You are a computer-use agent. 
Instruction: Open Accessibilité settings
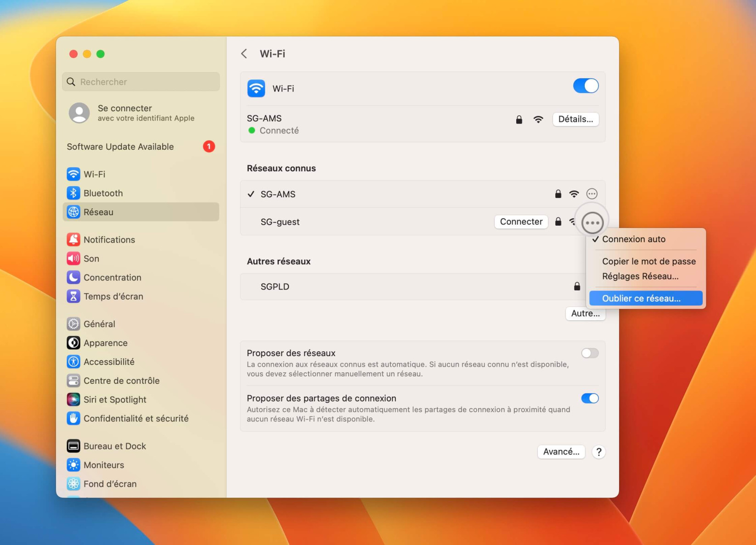tap(140, 361)
